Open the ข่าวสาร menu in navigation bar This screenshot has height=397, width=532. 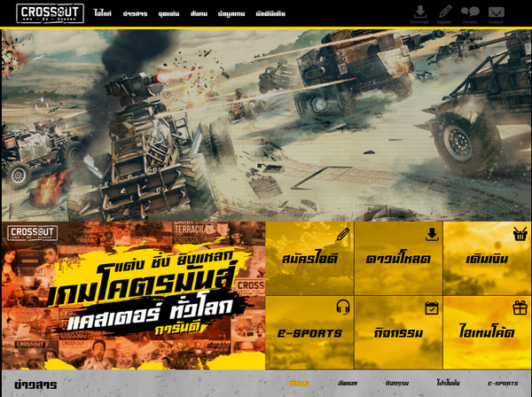[x=135, y=14]
